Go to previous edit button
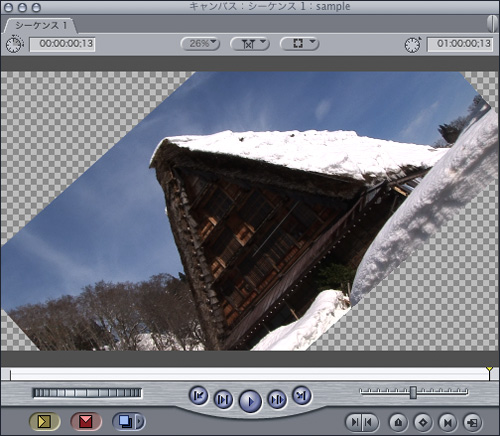 199,396
